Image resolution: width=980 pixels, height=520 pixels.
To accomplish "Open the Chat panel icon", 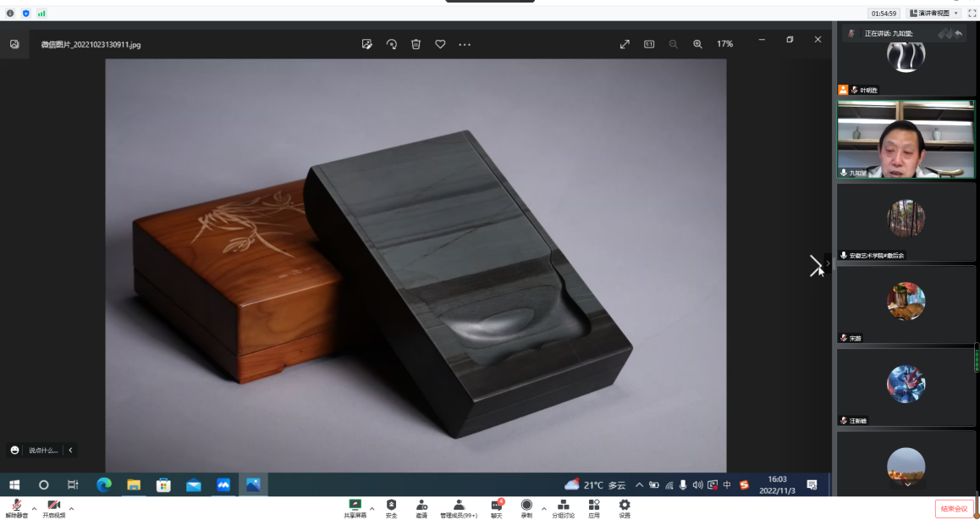I will pos(496,506).
